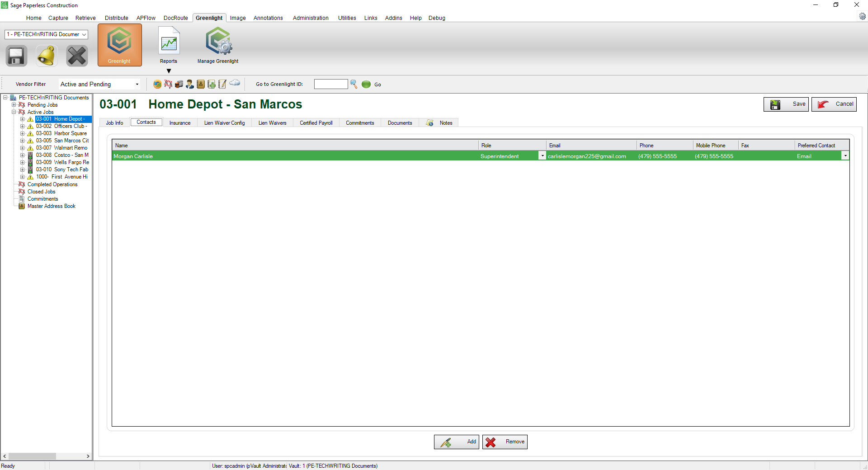Switch to the Documents tab

click(400, 123)
